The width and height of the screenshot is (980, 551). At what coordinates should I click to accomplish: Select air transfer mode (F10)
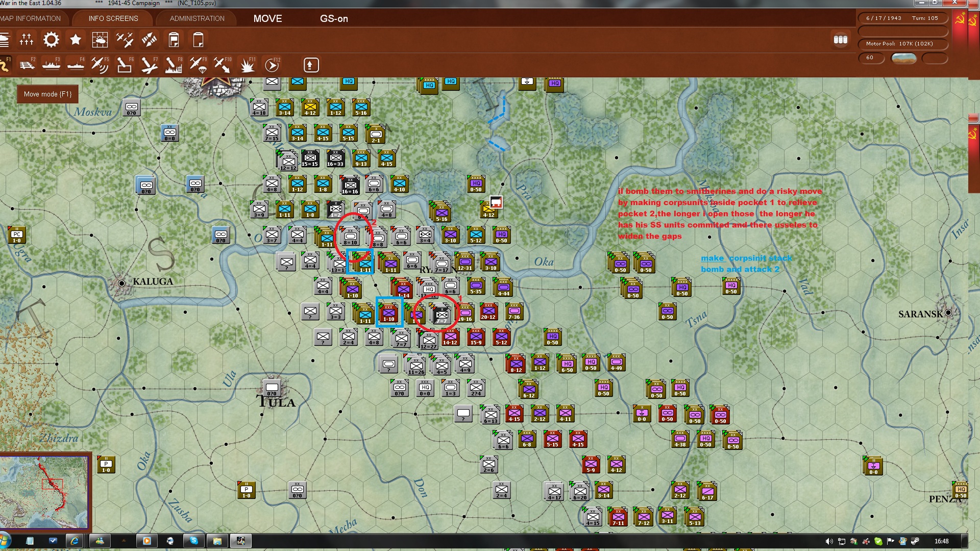tap(223, 65)
